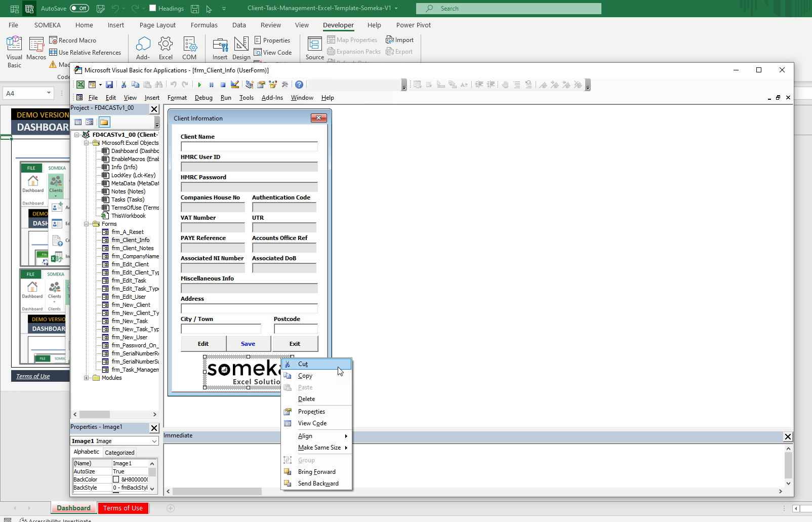Click the Cut scissors icon in VBA toolbar
The height and width of the screenshot is (522, 812).
[x=124, y=85]
